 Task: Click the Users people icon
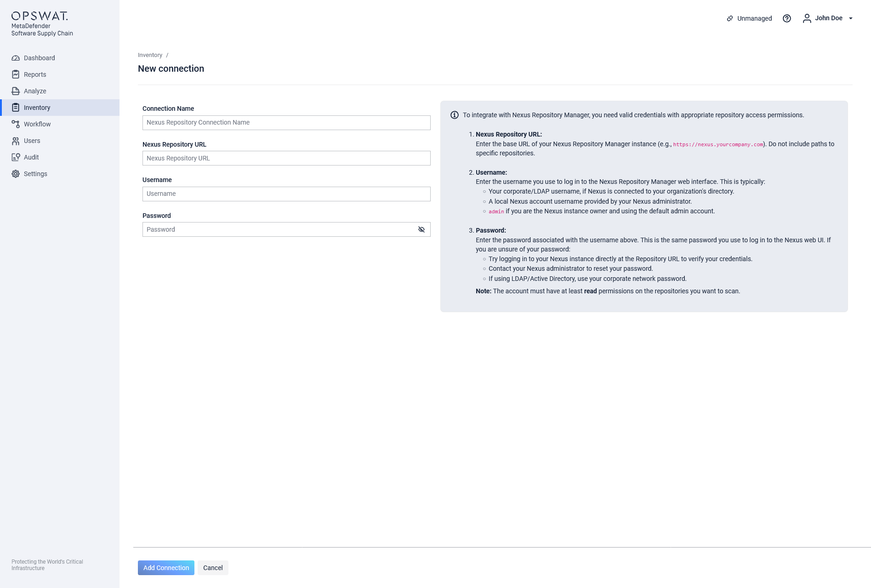[x=16, y=141]
